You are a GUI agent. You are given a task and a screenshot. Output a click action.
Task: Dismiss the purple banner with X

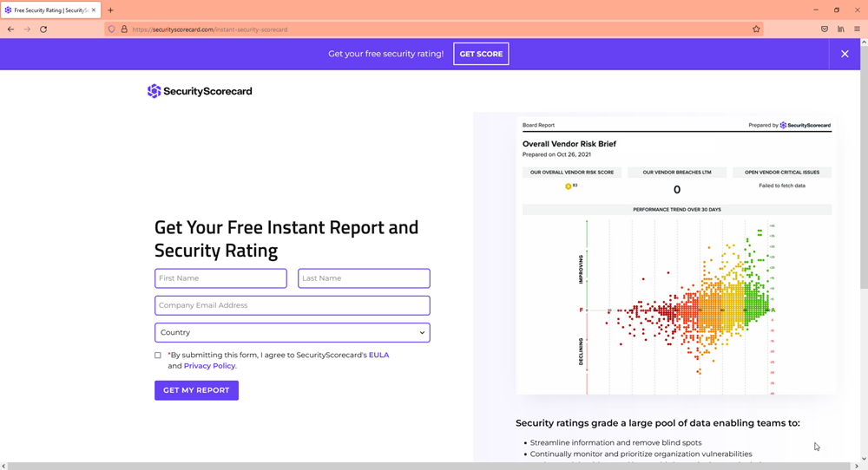click(845, 54)
